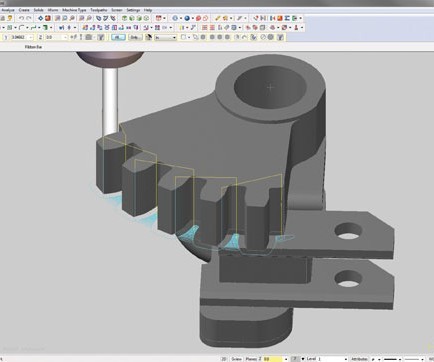434x362 pixels.
Task: Click the yellow help question-mark icon
Action: click(x=9, y=18)
